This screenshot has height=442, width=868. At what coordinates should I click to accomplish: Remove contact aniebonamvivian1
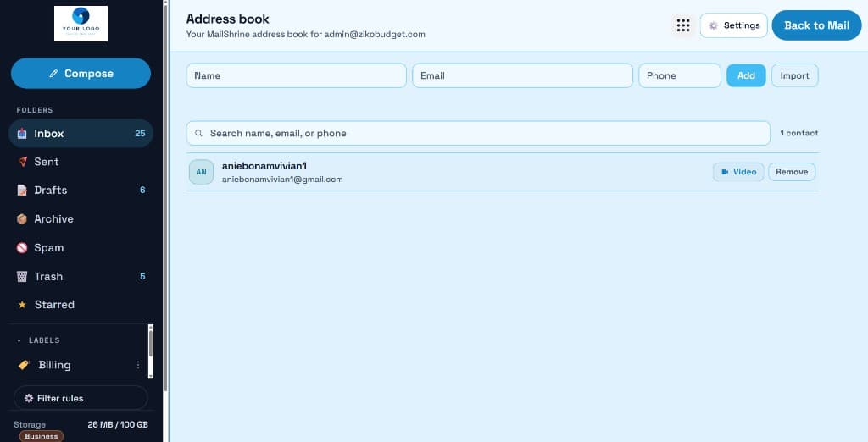[x=792, y=172]
